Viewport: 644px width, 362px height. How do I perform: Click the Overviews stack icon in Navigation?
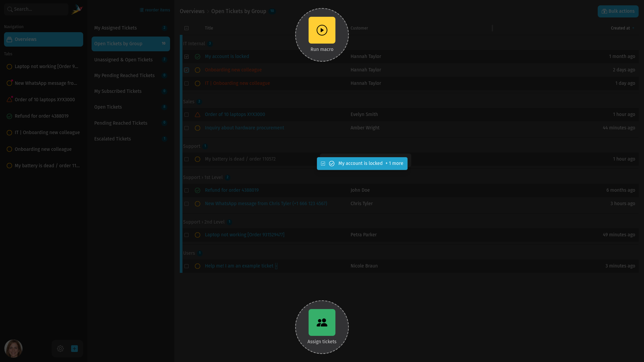(9, 39)
